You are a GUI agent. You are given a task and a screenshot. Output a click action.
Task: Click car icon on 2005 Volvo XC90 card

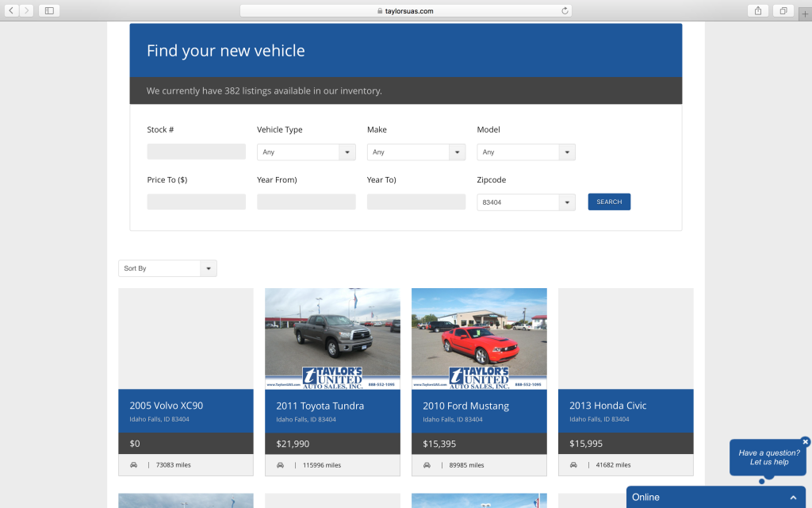(x=133, y=465)
